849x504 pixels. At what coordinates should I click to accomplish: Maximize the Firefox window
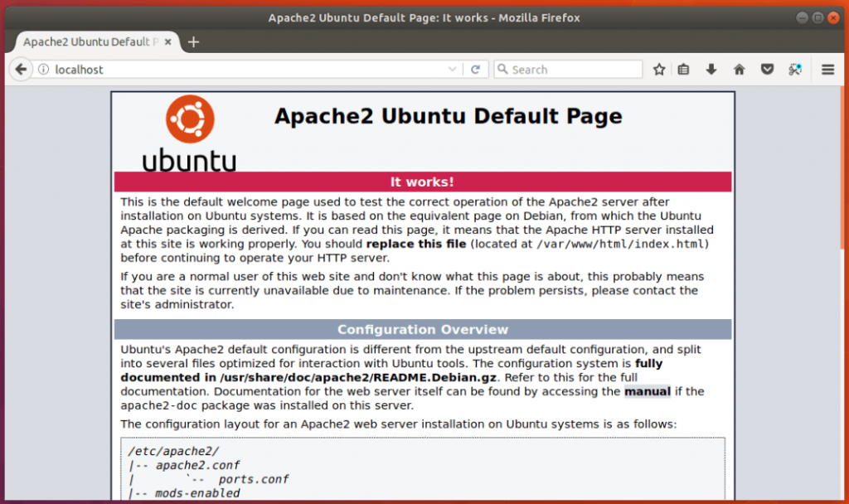coord(818,17)
